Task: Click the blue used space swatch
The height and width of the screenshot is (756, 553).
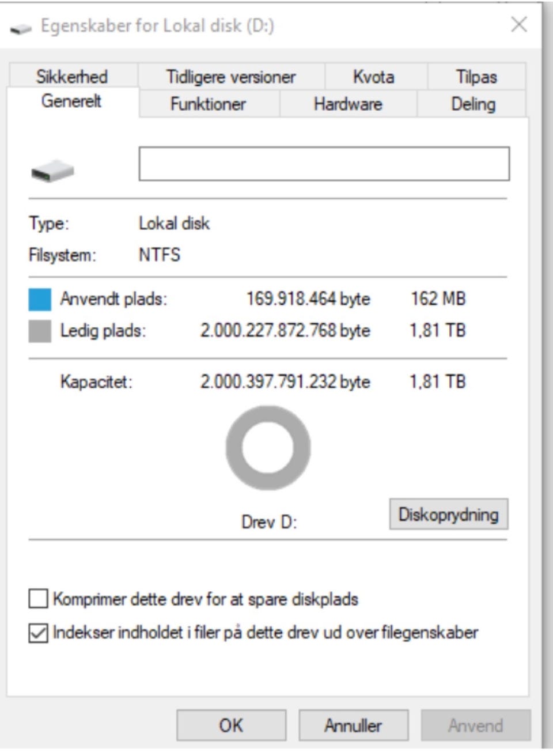Action: pos(40,299)
